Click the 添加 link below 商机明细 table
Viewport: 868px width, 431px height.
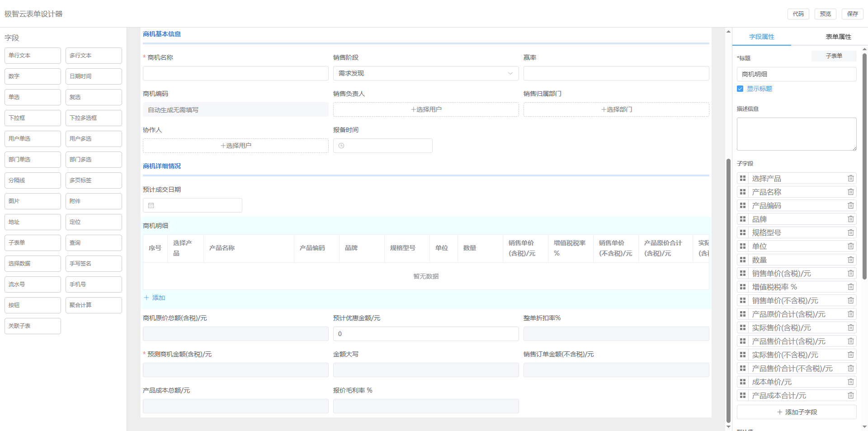coord(155,298)
